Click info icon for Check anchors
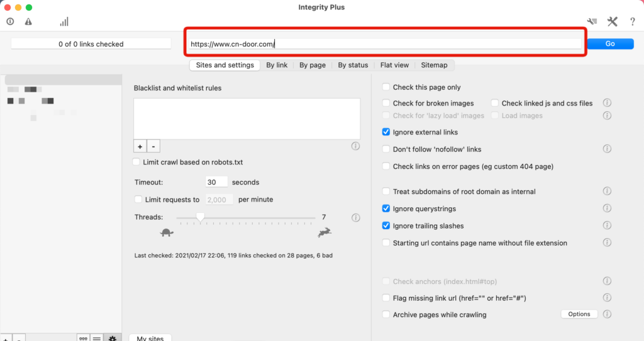 click(x=607, y=281)
